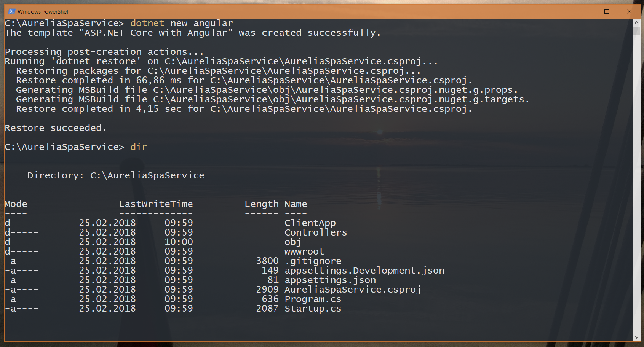This screenshot has height=347, width=644.
Task: Click the length value 2909
Action: [267, 290]
